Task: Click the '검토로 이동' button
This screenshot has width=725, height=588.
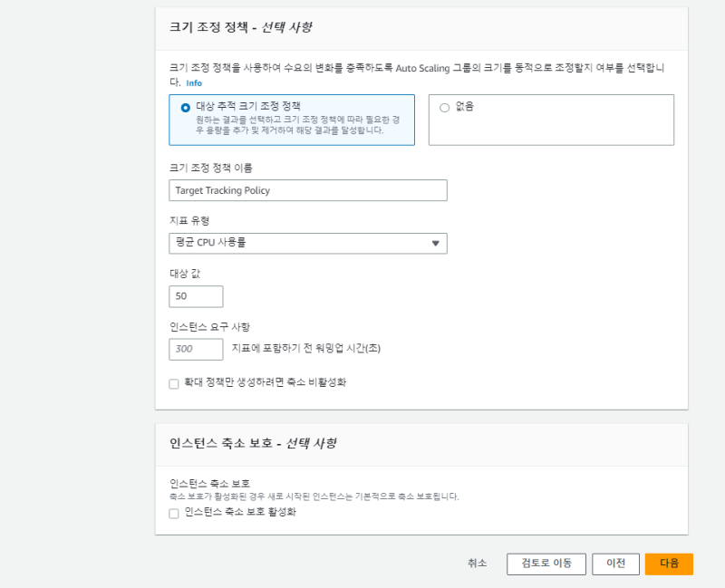Action: pyautogui.click(x=546, y=564)
